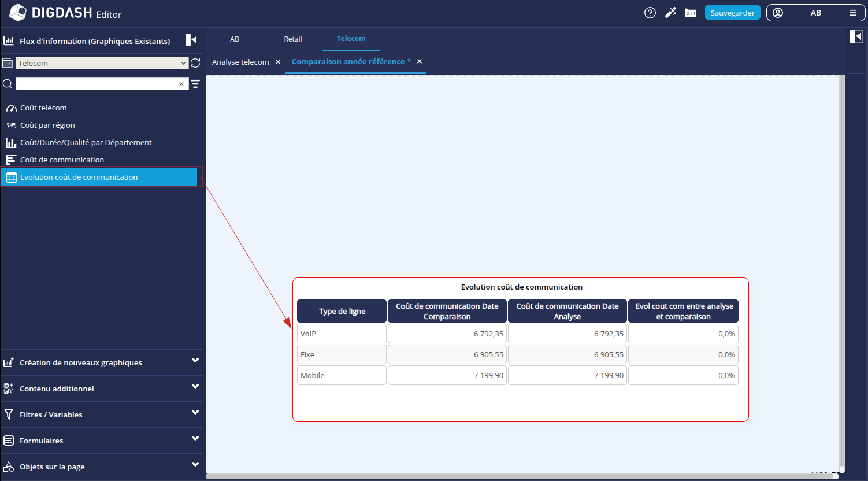Clear the search field with X icon
Screen dimensions: 868x481
click(x=181, y=84)
